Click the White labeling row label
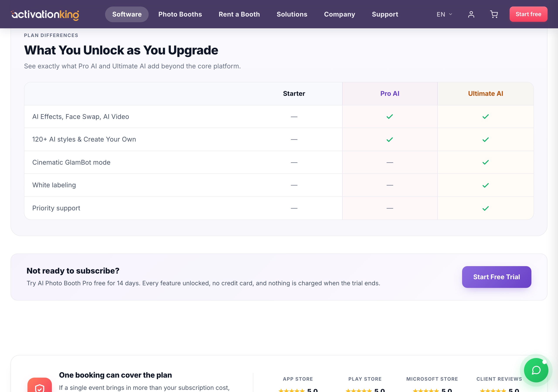The height and width of the screenshot is (392, 558). click(54, 185)
